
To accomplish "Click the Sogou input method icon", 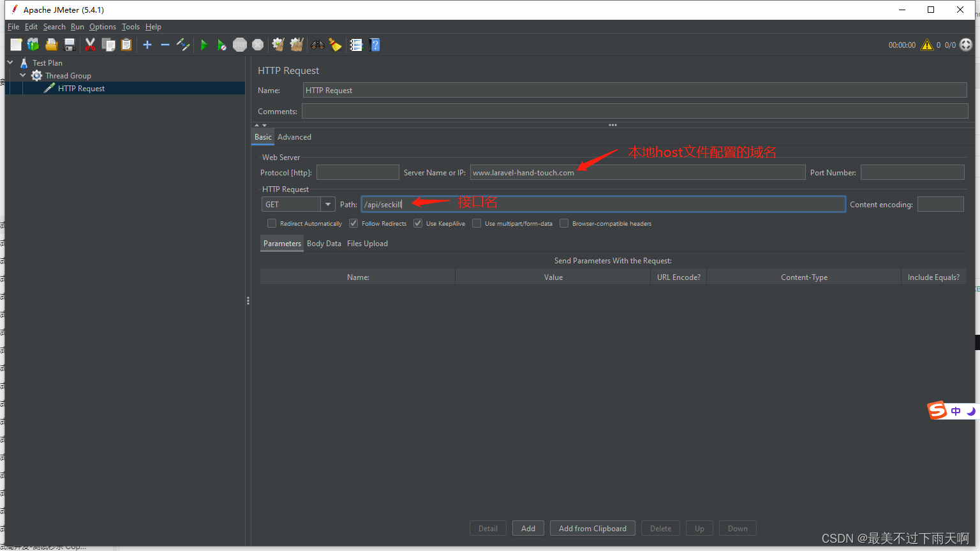I will click(937, 410).
